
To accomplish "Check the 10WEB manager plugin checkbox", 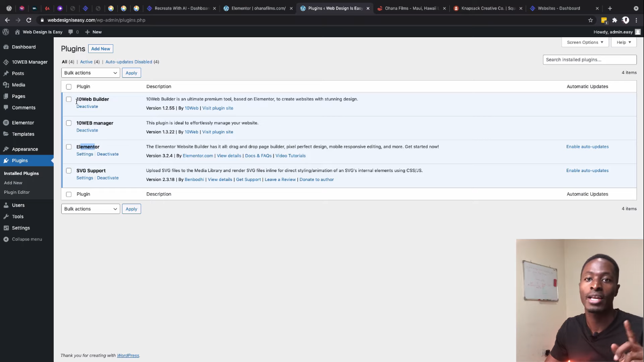I will [69, 123].
